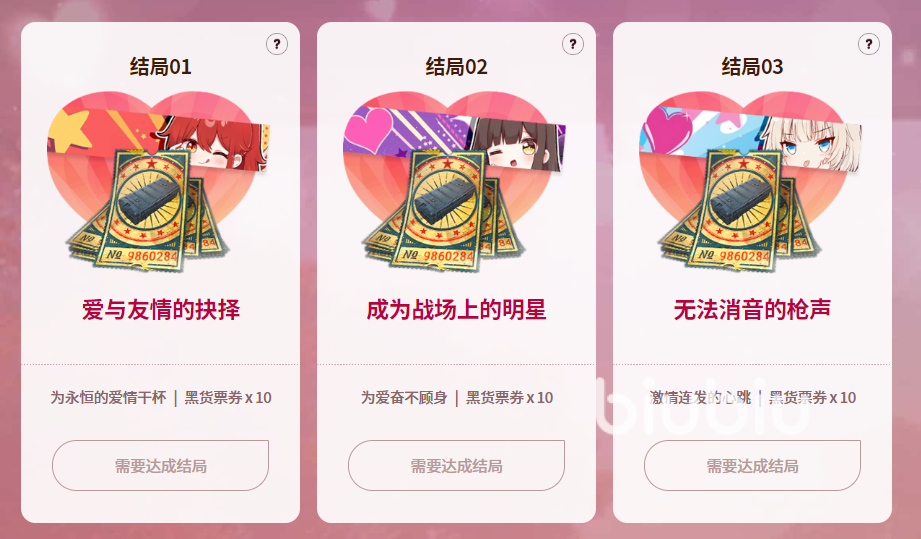Screen dimensions: 921x539
Task: Click the 为永恒的爱情干杯 reward text
Action: (108, 397)
